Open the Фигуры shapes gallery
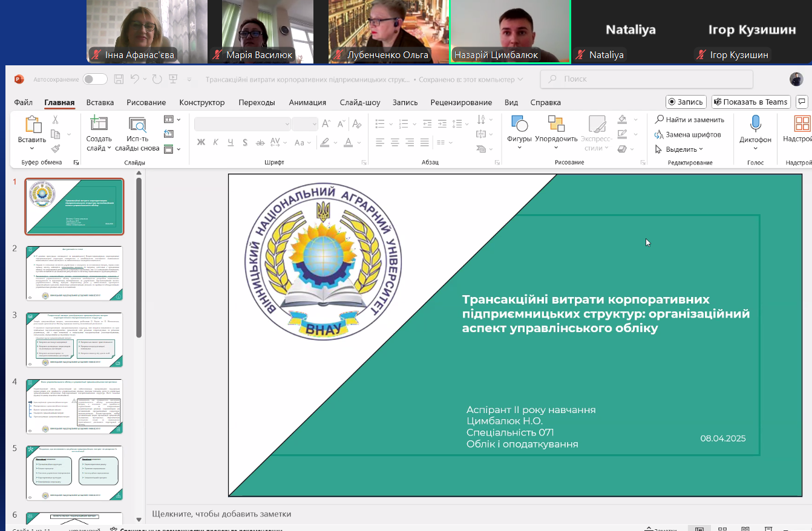The width and height of the screenshot is (812, 531). 519,130
